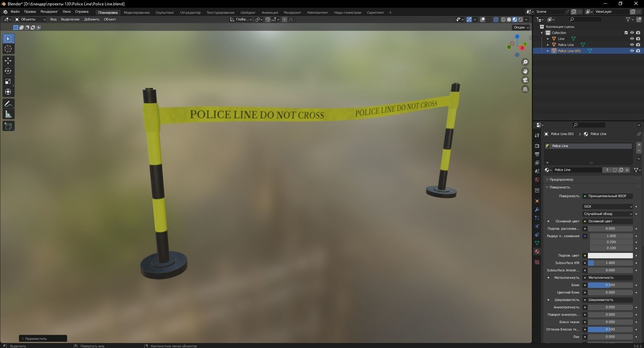Remove material slot with minus button
Image resolution: width=644 pixels, height=348 pixels.
pos(639,151)
